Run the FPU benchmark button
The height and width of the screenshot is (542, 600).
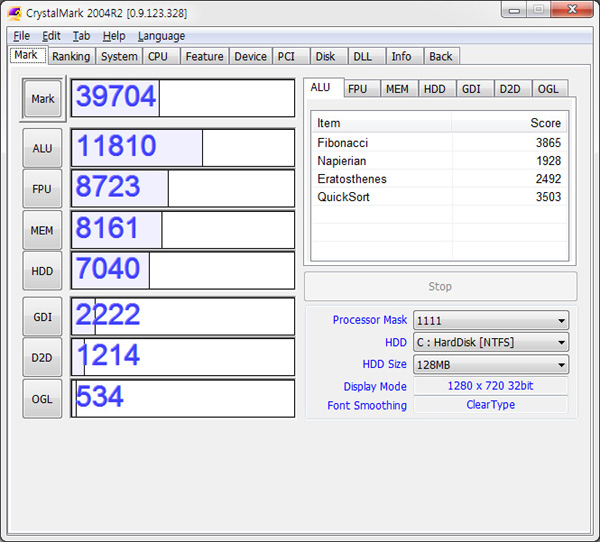[42, 189]
